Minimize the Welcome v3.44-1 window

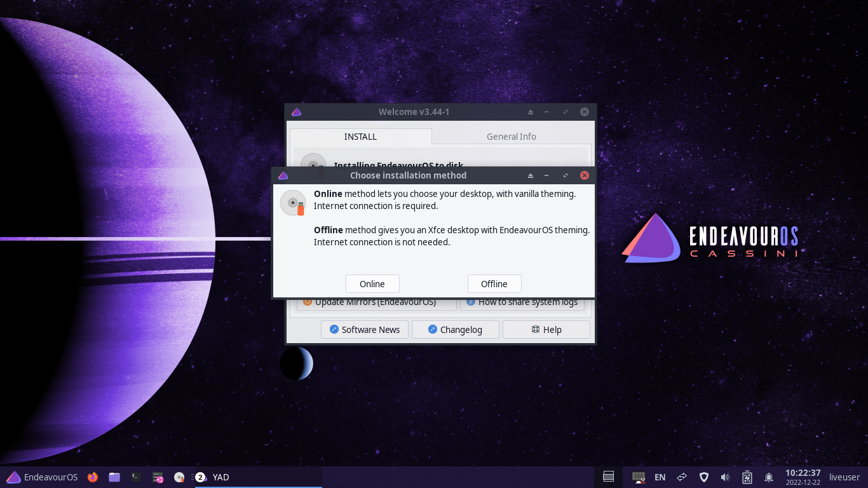click(x=546, y=112)
